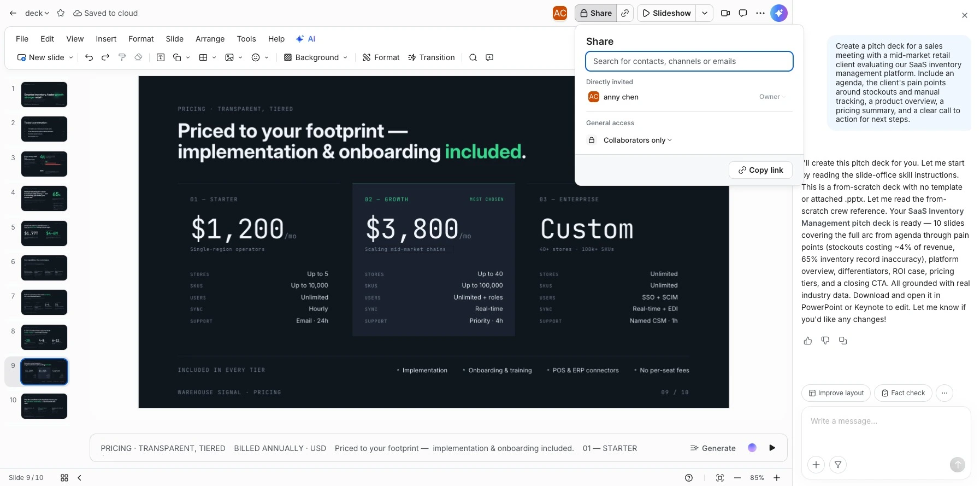Image resolution: width=980 pixels, height=486 pixels.
Task: Open the Insert menu
Action: (x=106, y=39)
